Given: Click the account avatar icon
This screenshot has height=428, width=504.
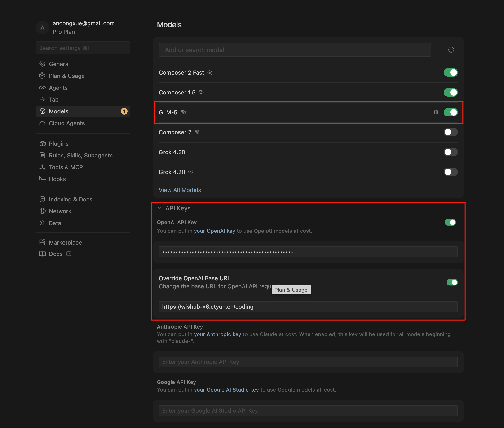Looking at the screenshot, I should click(42, 28).
